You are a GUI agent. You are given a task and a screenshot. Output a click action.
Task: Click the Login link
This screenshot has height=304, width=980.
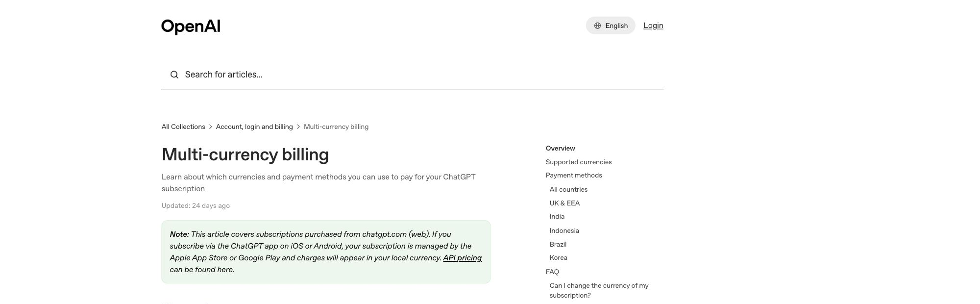[653, 25]
